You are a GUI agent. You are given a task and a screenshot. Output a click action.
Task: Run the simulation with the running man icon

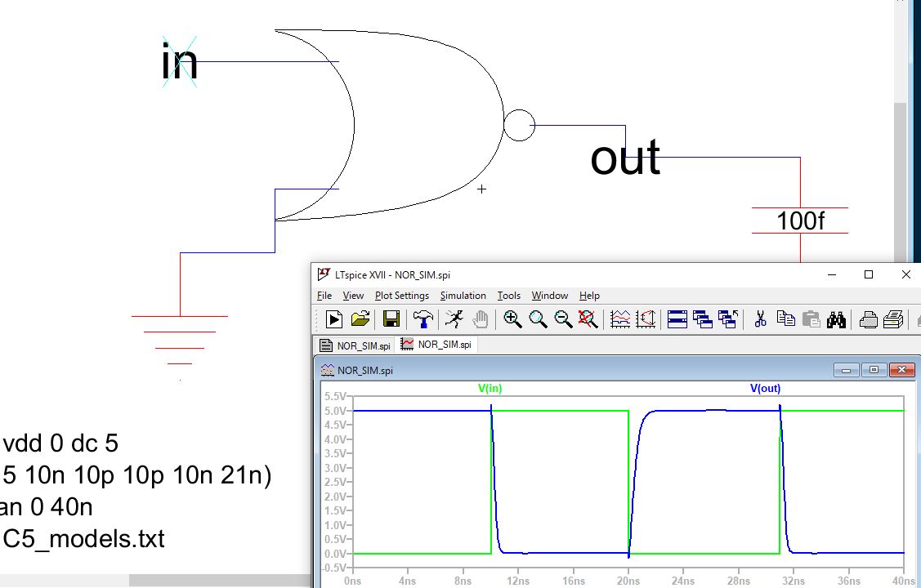pos(454,319)
